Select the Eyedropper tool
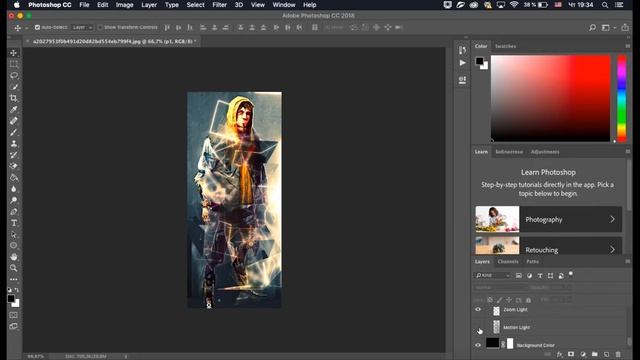640x360 pixels. click(13, 109)
